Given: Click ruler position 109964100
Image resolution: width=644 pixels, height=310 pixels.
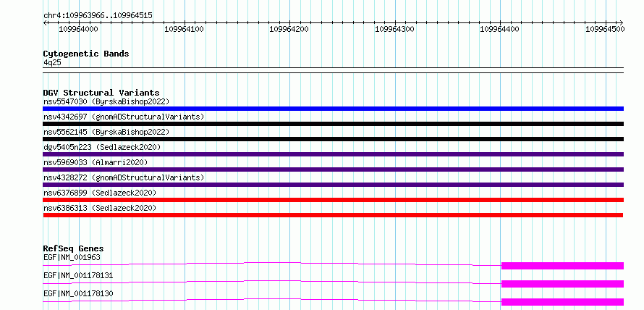Looking at the screenshot, I should point(185,29).
